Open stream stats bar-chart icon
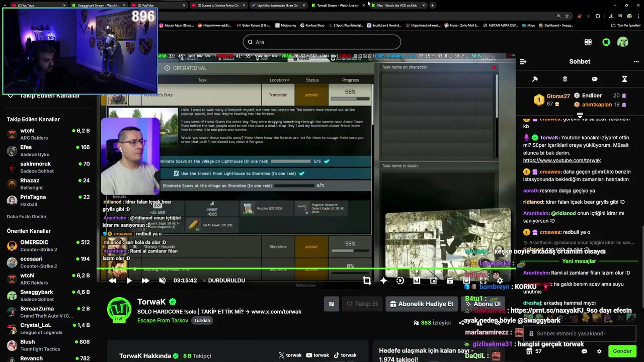The height and width of the screenshot is (362, 644). coord(417,281)
